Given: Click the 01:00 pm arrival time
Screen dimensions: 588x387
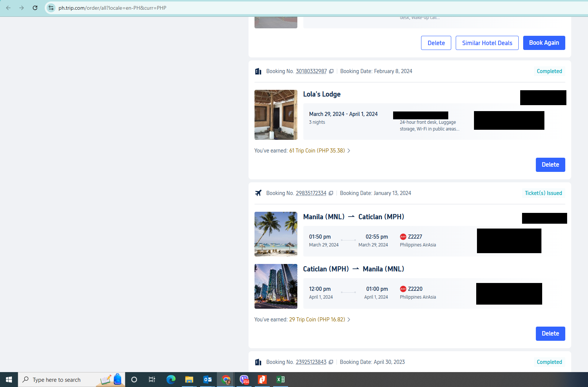Looking at the screenshot, I should coord(377,289).
